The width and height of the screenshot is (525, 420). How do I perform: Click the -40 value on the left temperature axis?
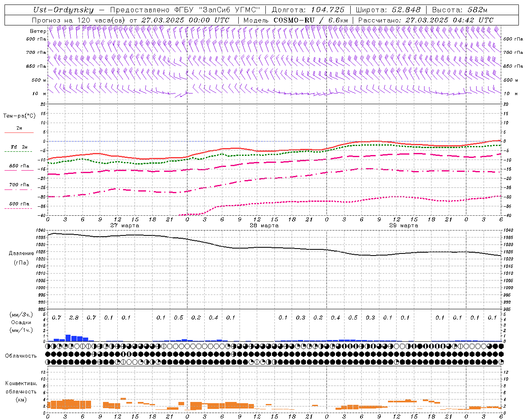pyautogui.click(x=41, y=216)
